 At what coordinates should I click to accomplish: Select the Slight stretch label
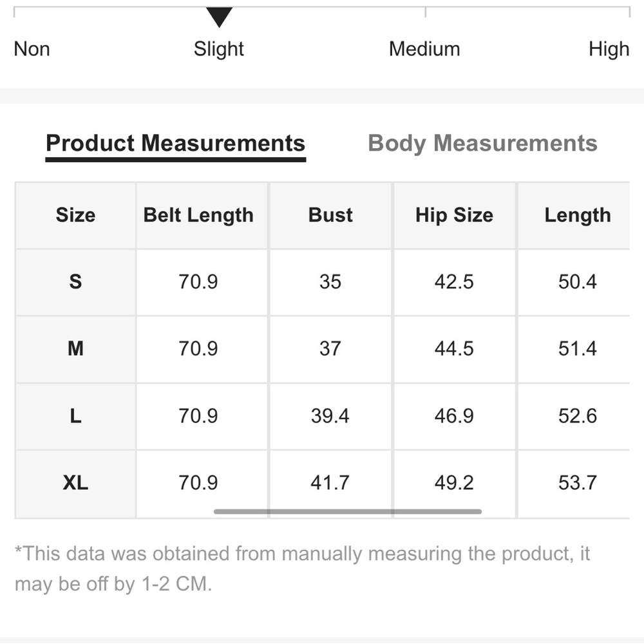218,50
